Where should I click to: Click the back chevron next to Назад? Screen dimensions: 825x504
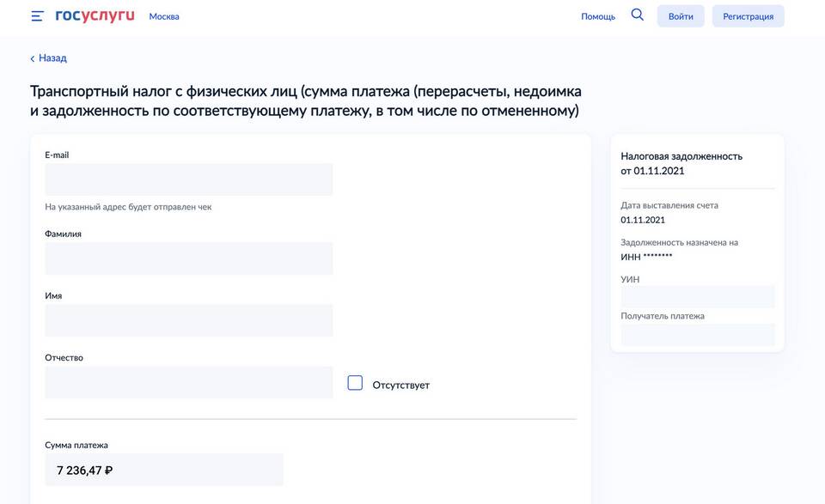point(32,58)
